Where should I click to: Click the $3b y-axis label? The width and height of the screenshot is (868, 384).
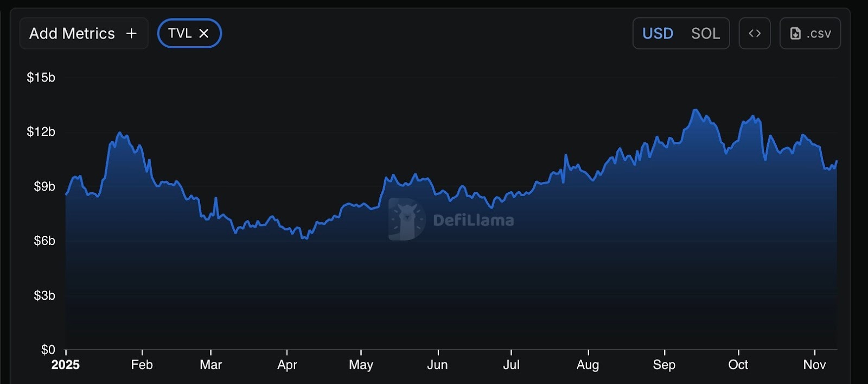[44, 295]
